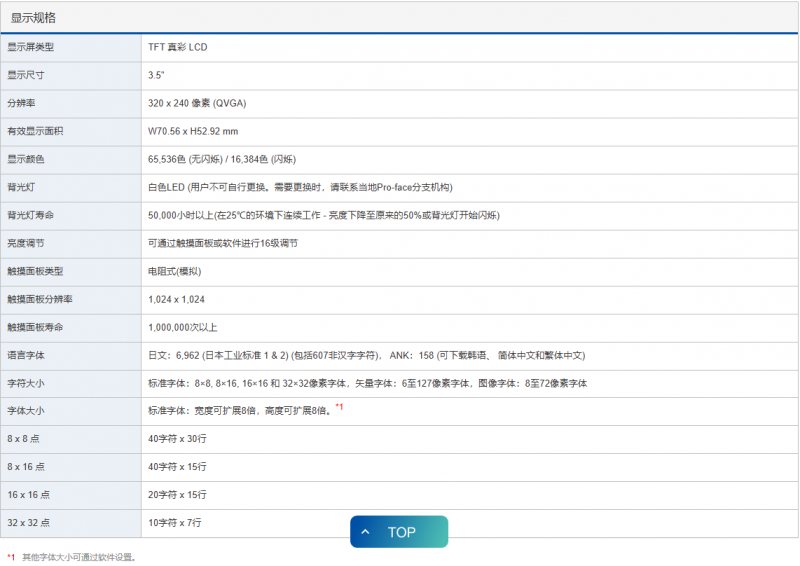Select the 亮度调节 row label

point(26,243)
